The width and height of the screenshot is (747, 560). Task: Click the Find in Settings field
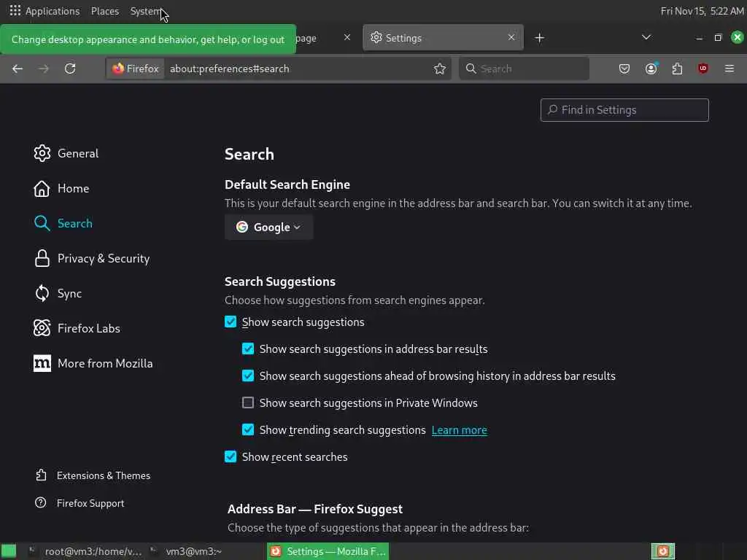click(x=624, y=110)
